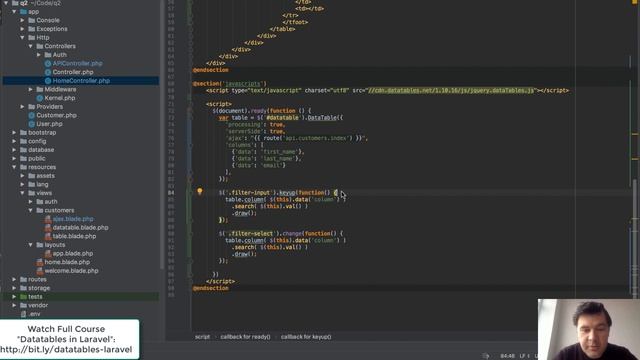The image size is (640, 360).
Task: Click the table.blade.php file icon
Action: (48, 236)
